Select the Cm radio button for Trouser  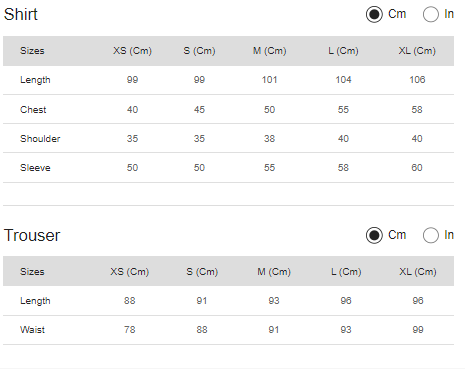[374, 235]
